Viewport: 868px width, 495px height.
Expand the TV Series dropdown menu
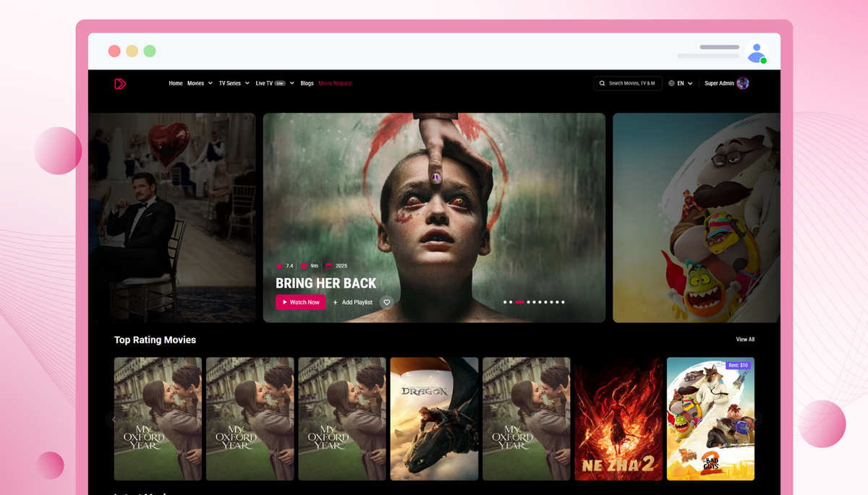[x=234, y=83]
